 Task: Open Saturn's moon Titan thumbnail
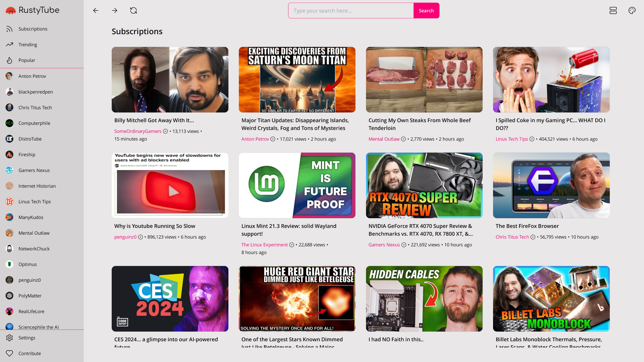tap(297, 80)
